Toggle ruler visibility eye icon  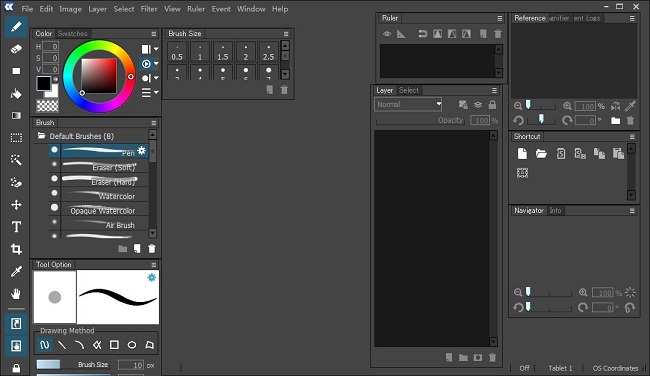[387, 34]
